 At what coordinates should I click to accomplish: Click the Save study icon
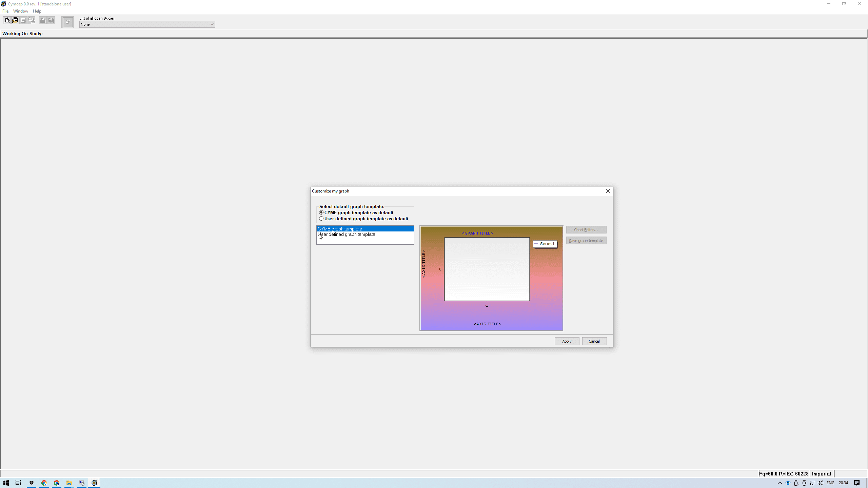pos(23,20)
